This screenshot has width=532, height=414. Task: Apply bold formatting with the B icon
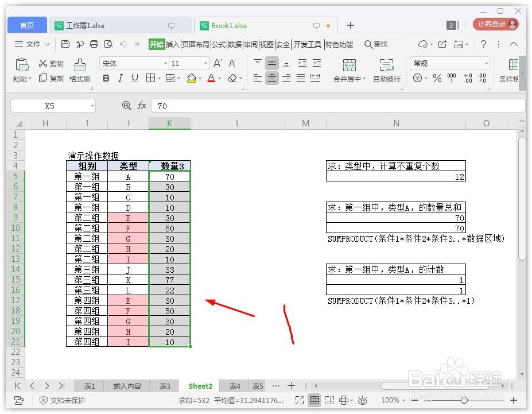(106, 78)
